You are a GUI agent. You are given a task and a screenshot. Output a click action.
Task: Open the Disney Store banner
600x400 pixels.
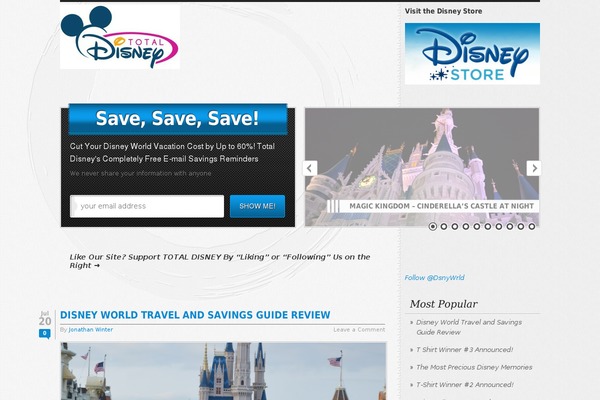[x=472, y=54]
